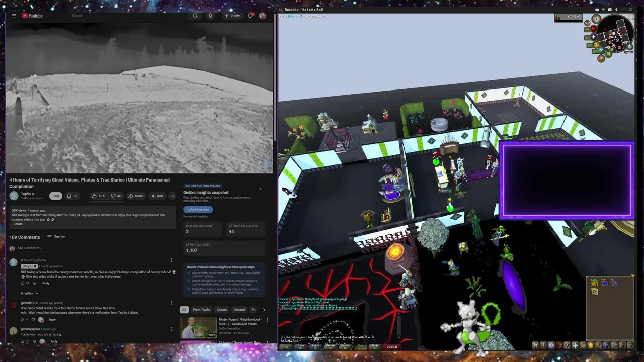Screen dimensions: 644x362
Task: Open the Magic spellbook tab icon
Action: coord(583,345)
